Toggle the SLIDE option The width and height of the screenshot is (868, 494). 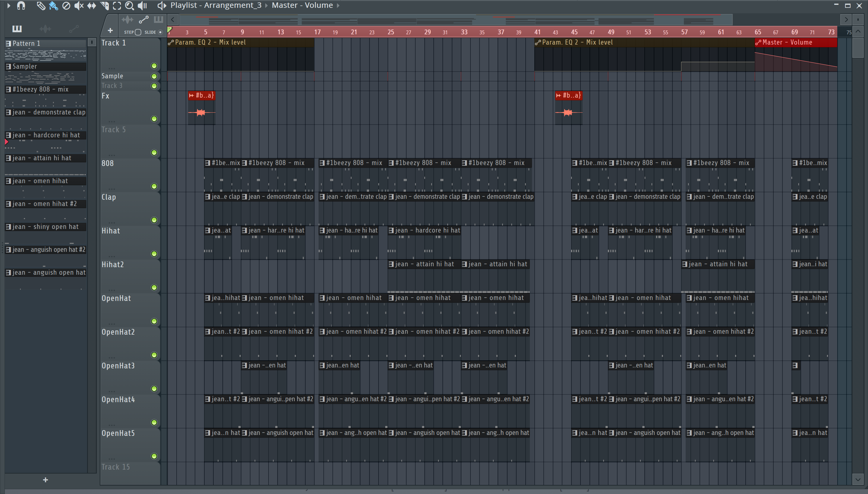160,32
